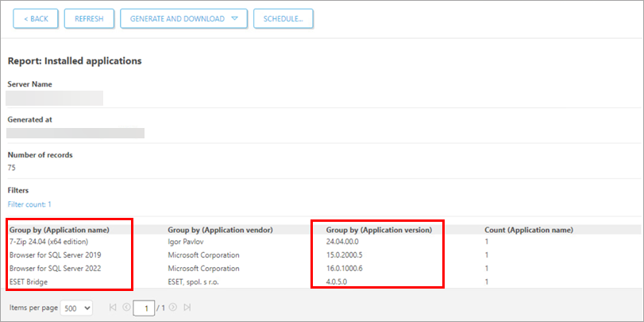Go to first page icon
This screenshot has width=644, height=322.
[113, 307]
